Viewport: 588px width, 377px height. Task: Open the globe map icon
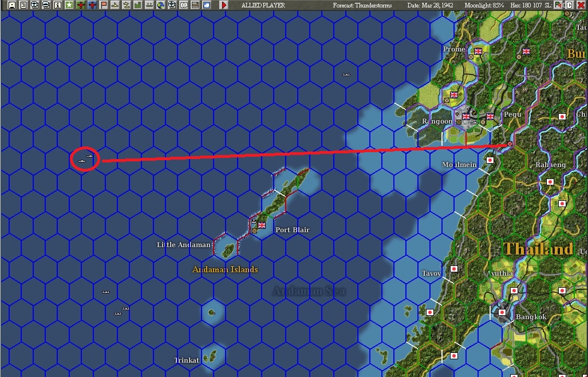161,5
